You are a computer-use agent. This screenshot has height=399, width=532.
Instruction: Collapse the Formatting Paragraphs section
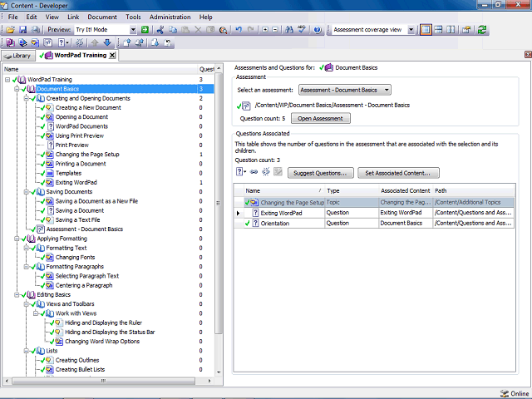26,267
